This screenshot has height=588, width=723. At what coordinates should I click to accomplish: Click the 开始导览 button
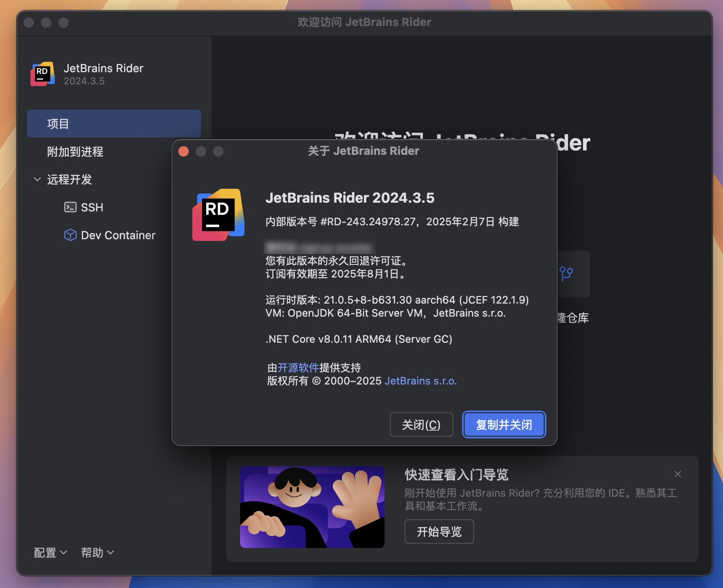click(x=439, y=531)
